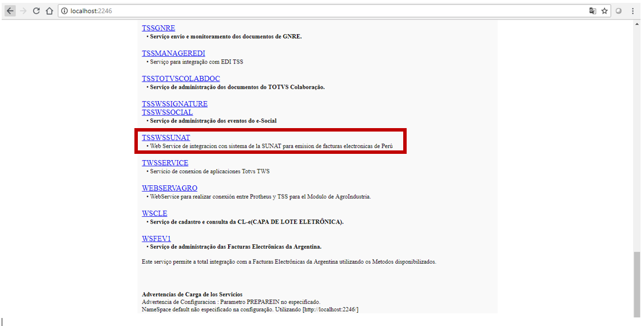Viewport: 644px width, 326px height.
Task: Click text 'Servicio de conexion de aplicaciones Totvs TWS'
Action: pyautogui.click(x=210, y=171)
